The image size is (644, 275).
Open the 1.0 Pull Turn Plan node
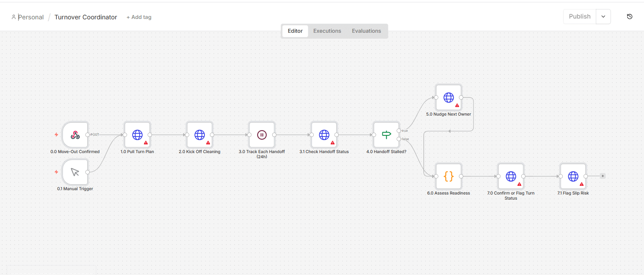(137, 135)
